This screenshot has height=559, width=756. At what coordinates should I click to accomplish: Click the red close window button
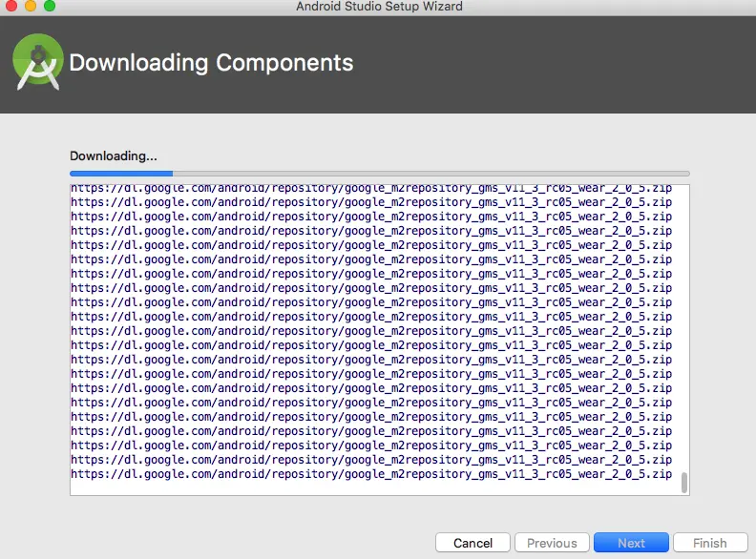(11, 6)
